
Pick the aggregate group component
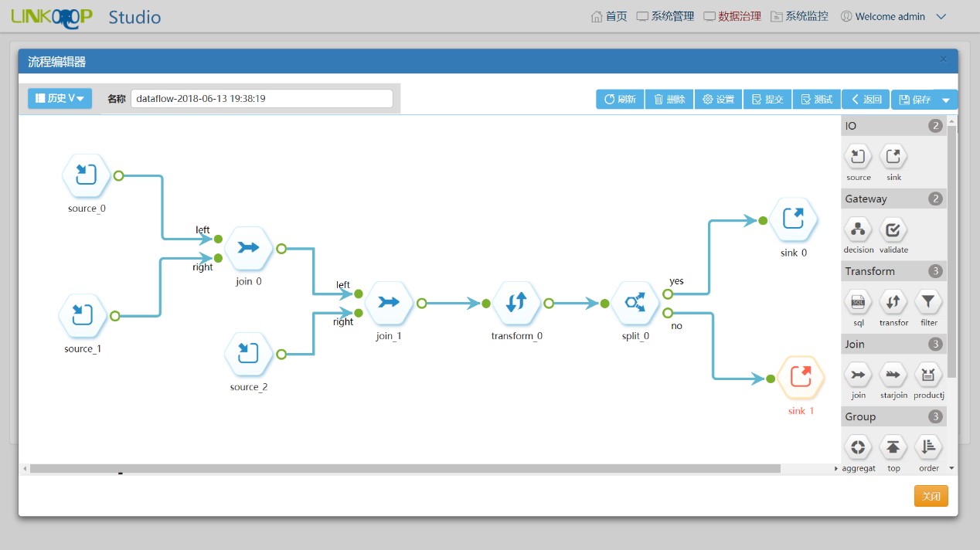coord(858,447)
